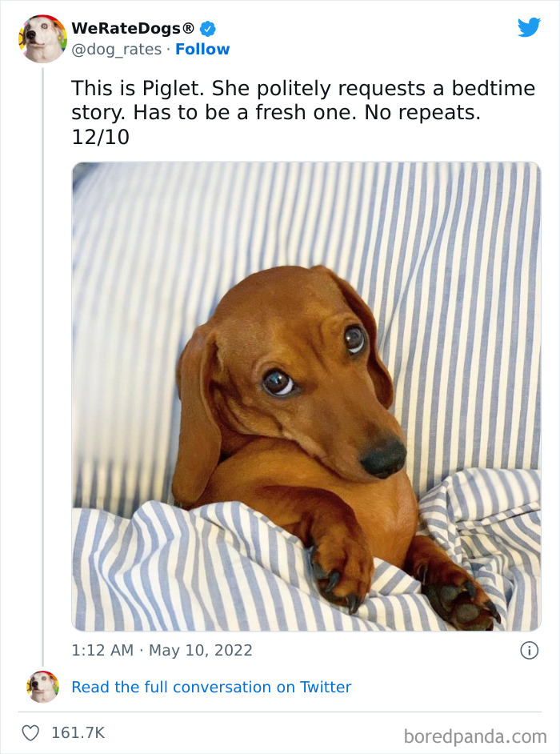View Piglet's photo in the tweet
Screen dimensions: 560x754
[308, 395]
